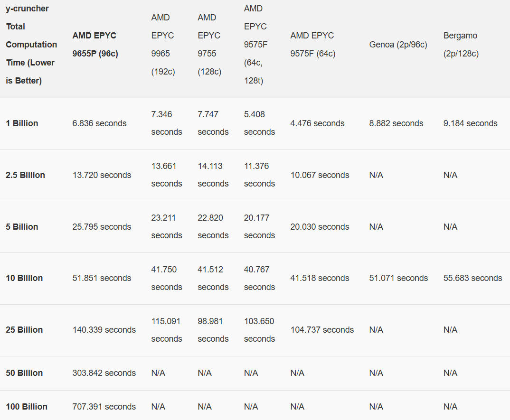Select the 10.067 seconds result
The image size is (510, 420).
(320, 175)
